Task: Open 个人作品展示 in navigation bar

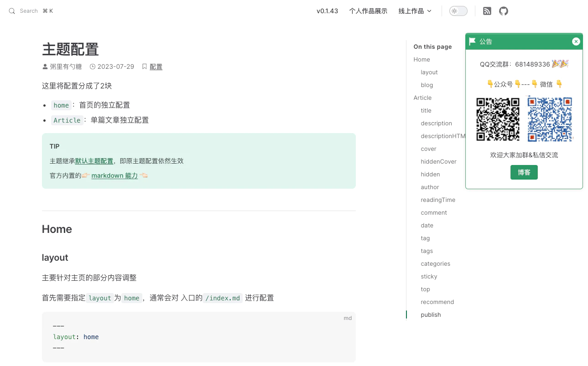Action: pos(368,11)
